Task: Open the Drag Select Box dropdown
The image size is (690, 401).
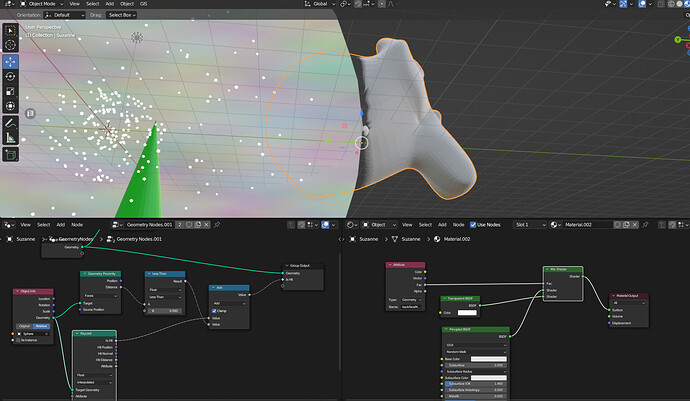Action: tap(121, 15)
